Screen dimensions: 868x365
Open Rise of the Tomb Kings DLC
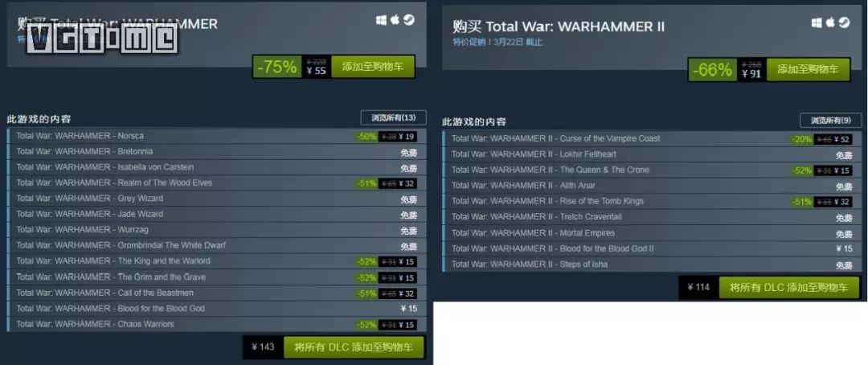652,202
